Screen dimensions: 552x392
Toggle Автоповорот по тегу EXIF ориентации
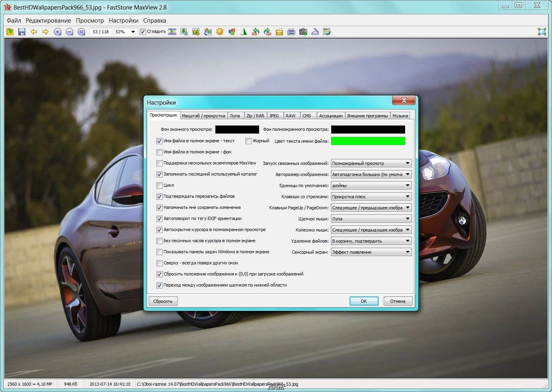click(159, 218)
